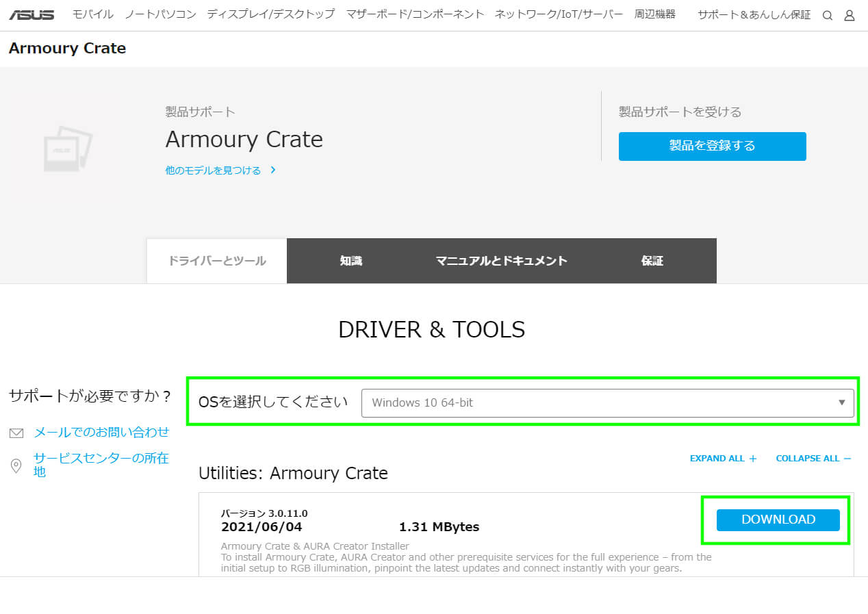This screenshot has width=868, height=614.
Task: Click the mail envelope icon
Action: [x=16, y=433]
